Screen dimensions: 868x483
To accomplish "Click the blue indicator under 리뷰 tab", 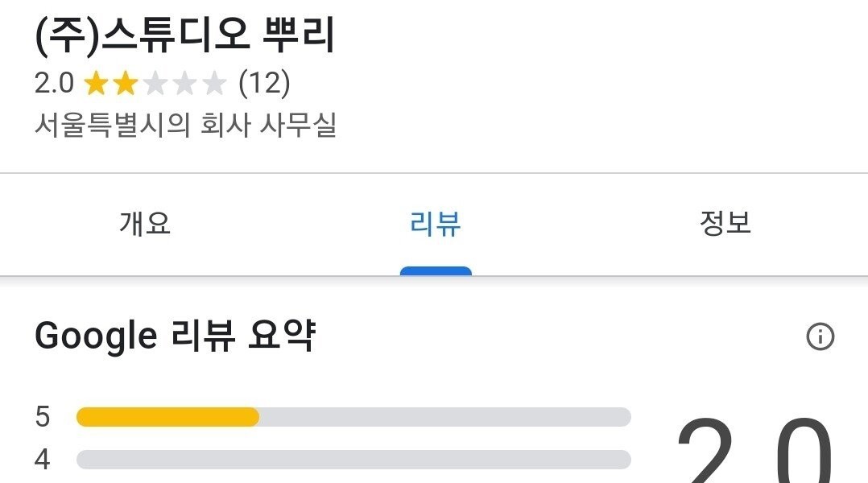I will pos(436,270).
